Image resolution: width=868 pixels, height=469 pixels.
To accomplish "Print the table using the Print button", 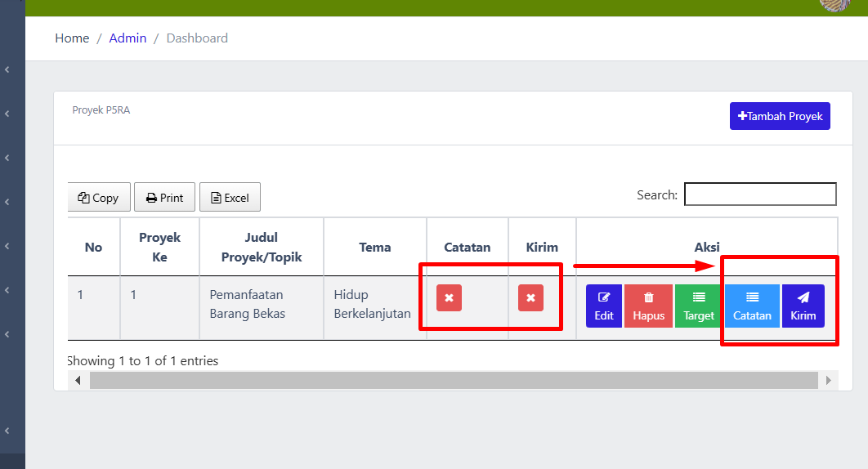I will tap(164, 198).
